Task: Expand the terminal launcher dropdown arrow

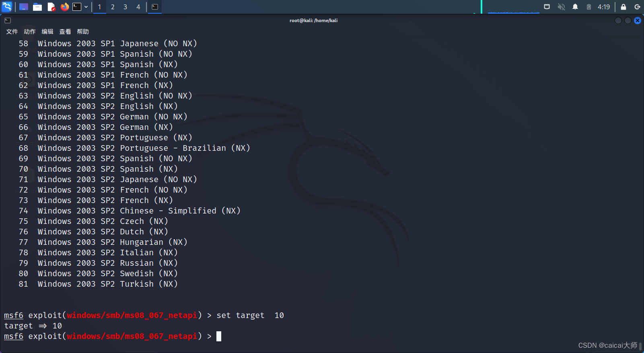Action: point(86,7)
